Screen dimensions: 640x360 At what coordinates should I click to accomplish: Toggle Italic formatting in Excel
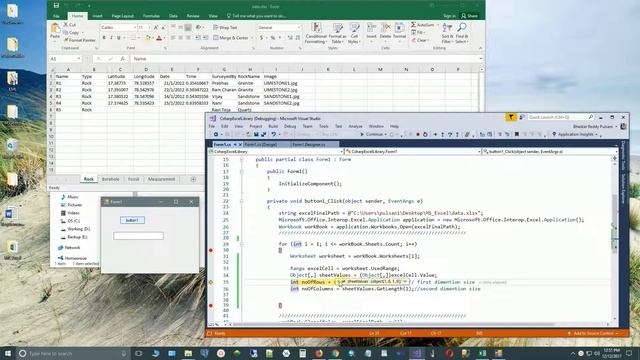pyautogui.click(x=111, y=38)
